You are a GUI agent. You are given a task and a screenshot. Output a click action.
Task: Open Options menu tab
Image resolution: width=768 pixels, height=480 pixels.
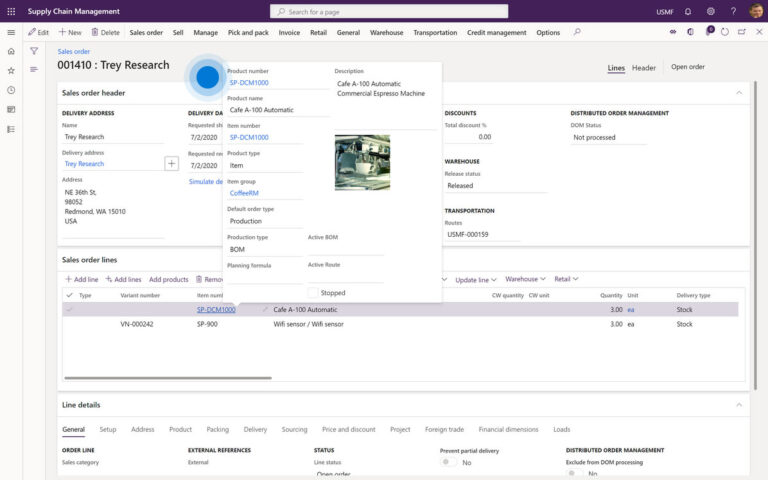click(548, 32)
